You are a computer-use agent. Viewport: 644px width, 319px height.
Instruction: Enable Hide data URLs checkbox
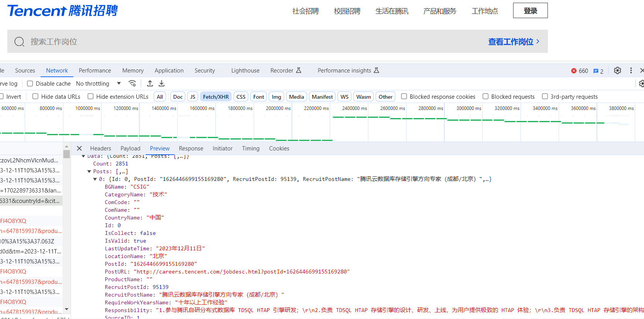[35, 96]
